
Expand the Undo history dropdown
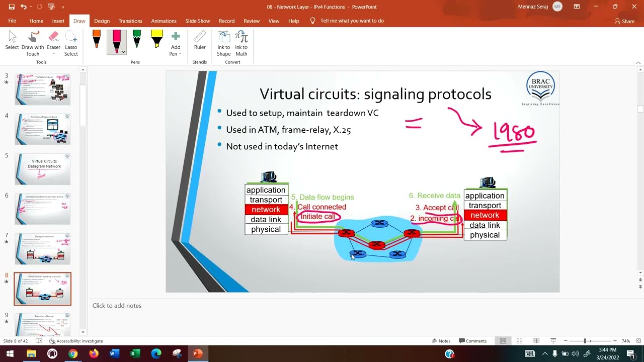31,7
